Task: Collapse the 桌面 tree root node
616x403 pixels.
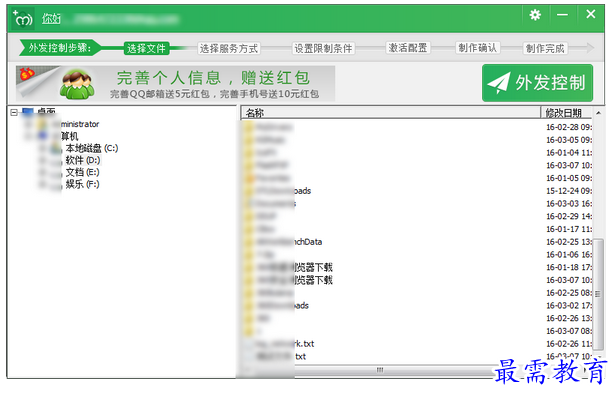Action: [14, 113]
